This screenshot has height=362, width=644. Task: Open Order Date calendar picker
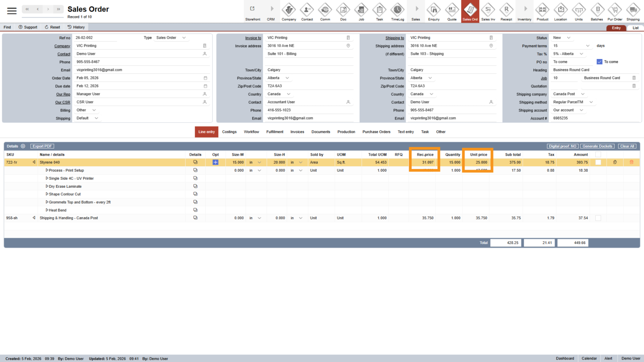(x=205, y=78)
